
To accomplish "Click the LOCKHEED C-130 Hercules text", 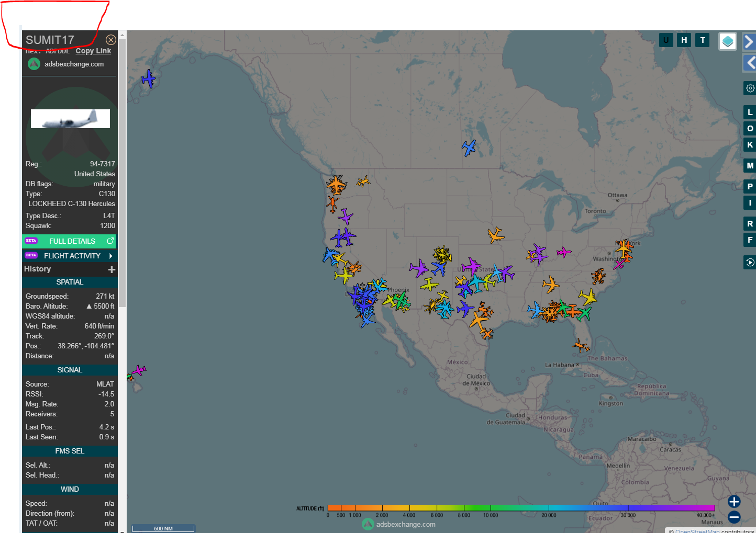I will pyautogui.click(x=72, y=203).
